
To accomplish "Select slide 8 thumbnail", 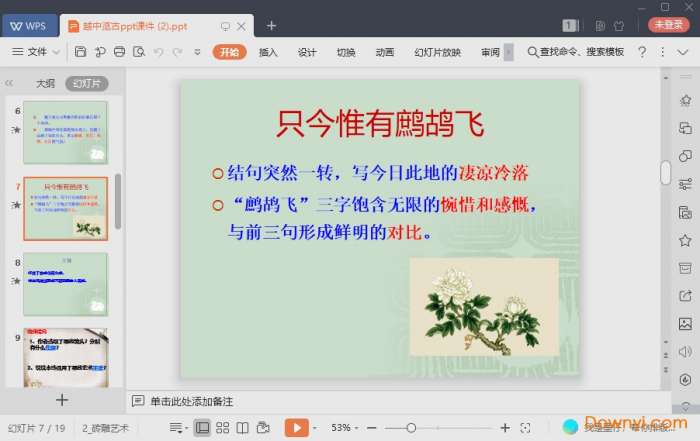I will tap(66, 284).
